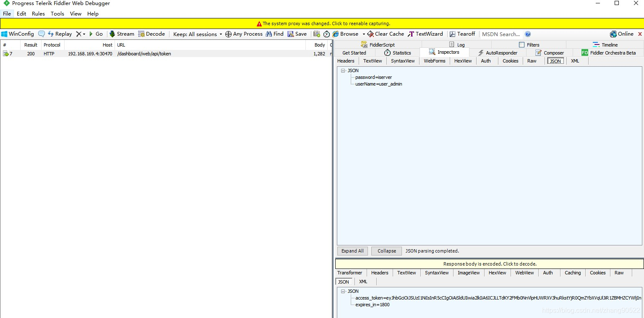
Task: Open the File menu
Action: [7, 13]
